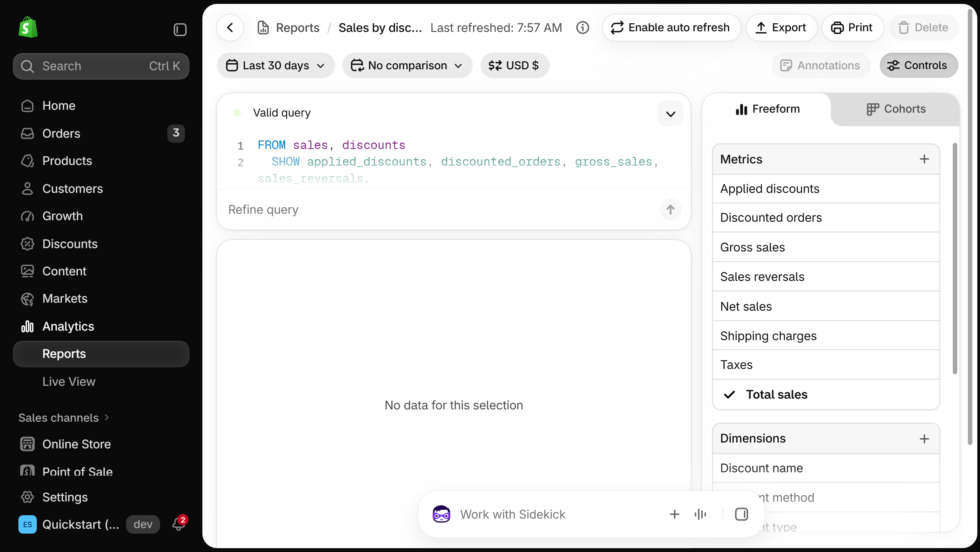Click the Online Store storefront icon

[x=27, y=444]
